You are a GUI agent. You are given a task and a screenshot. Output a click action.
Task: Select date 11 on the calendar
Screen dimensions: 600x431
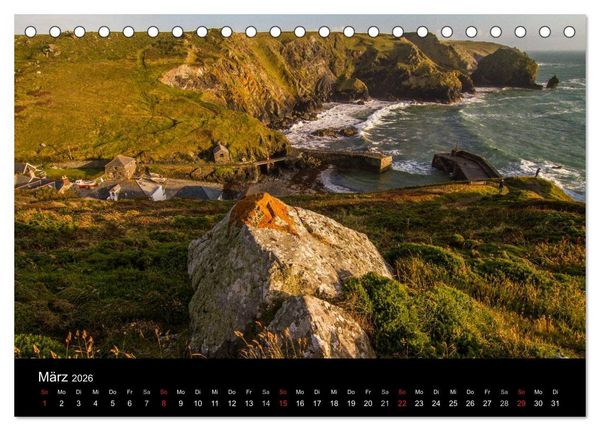pyautogui.click(x=215, y=403)
